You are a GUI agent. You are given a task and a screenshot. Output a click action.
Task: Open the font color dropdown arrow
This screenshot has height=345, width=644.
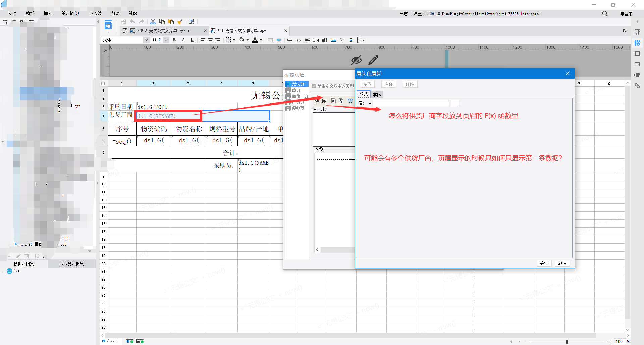point(261,40)
